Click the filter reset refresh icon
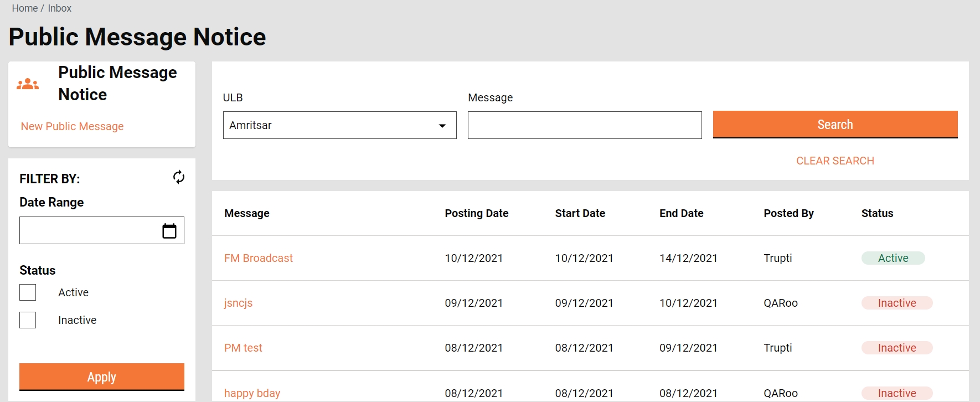 tap(178, 177)
